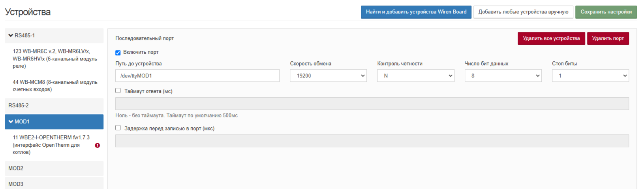Enable the 'Таймаут ответа (мс)' checkbox
Viewport: 644px width, 189px height.
click(x=118, y=91)
